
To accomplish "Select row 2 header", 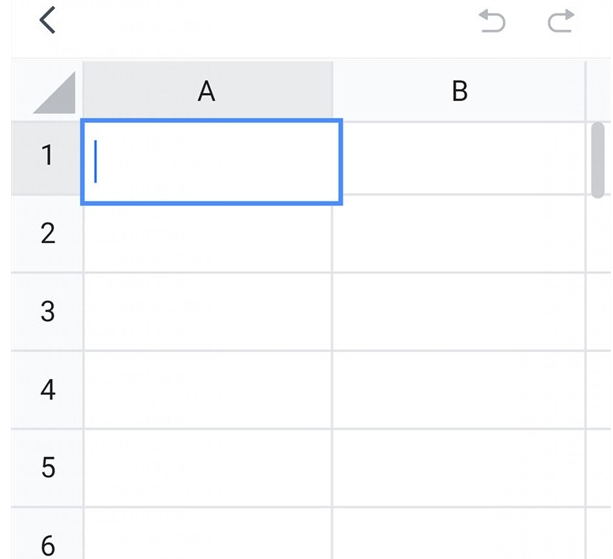I will tap(47, 234).
